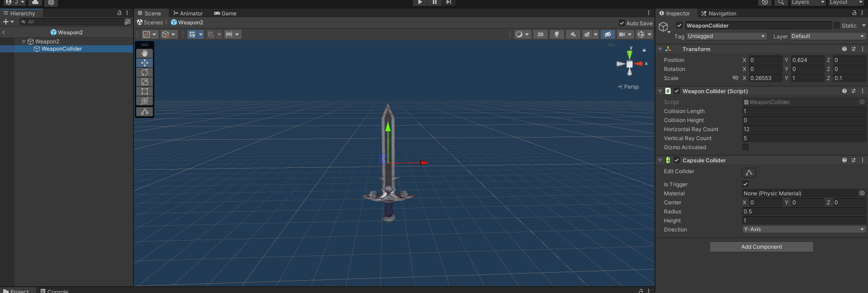Open undo history icon
Viewport: 868px width, 293px height.
pos(765,2)
